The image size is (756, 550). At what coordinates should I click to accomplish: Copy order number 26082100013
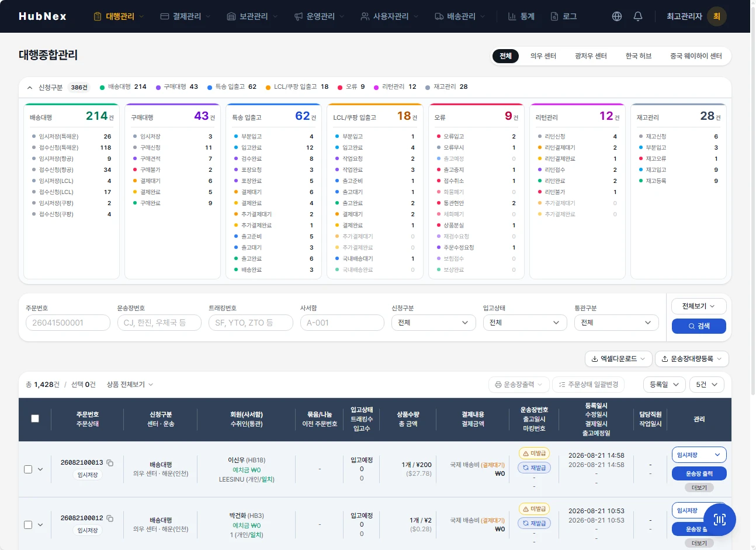pyautogui.click(x=110, y=462)
